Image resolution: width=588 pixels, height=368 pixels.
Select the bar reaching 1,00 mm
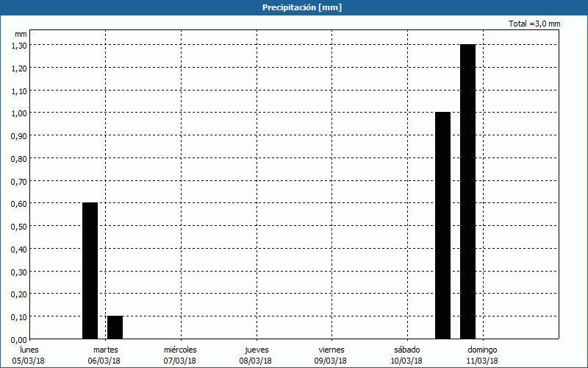point(442,225)
